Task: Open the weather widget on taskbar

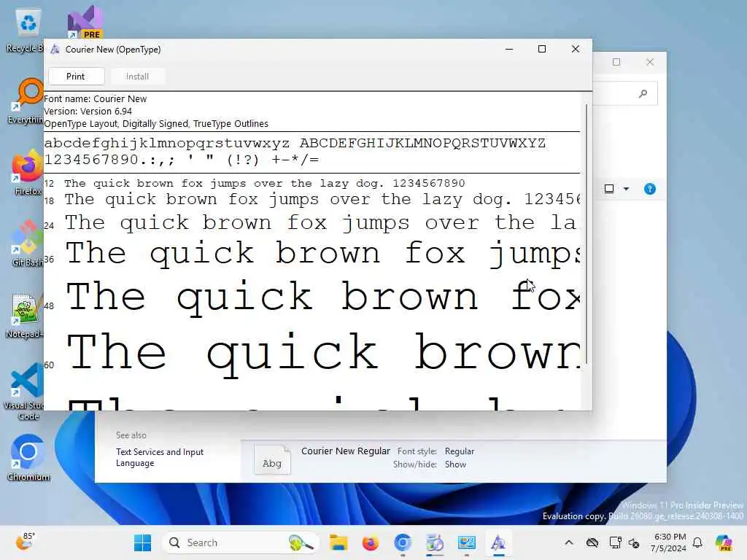Action: pyautogui.click(x=25, y=542)
